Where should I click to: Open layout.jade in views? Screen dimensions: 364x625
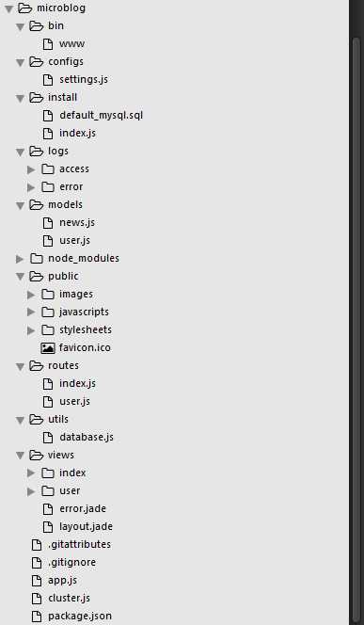click(x=86, y=527)
